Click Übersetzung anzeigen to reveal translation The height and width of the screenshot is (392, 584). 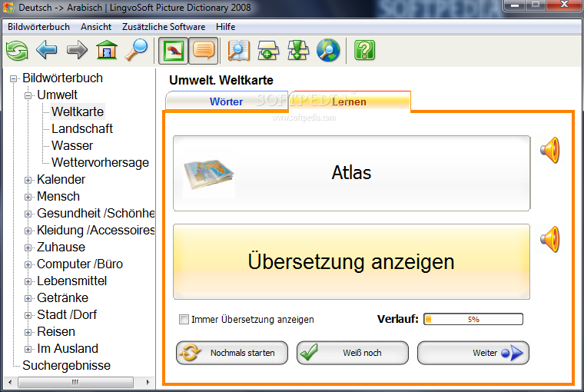point(351,261)
